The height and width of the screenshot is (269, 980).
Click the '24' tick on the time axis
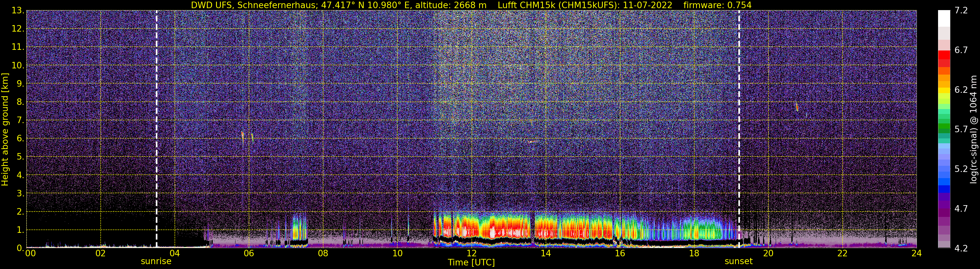click(x=917, y=253)
